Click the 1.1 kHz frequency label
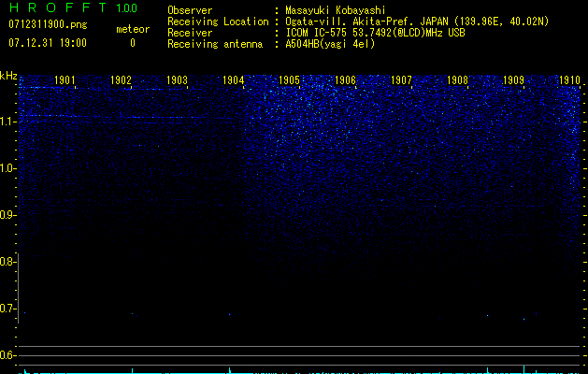This screenshot has width=588, height=374. pos(7,122)
